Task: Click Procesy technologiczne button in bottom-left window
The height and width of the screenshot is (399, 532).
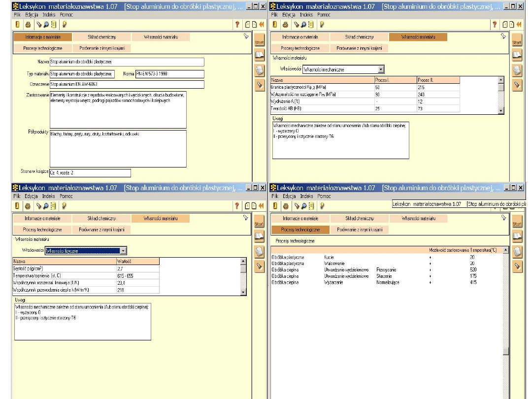Action: pyautogui.click(x=42, y=230)
